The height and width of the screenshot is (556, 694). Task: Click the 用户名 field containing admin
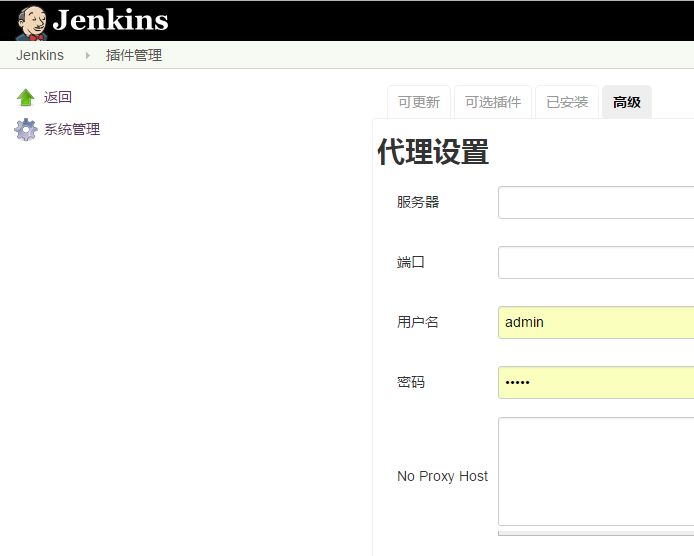click(x=596, y=323)
